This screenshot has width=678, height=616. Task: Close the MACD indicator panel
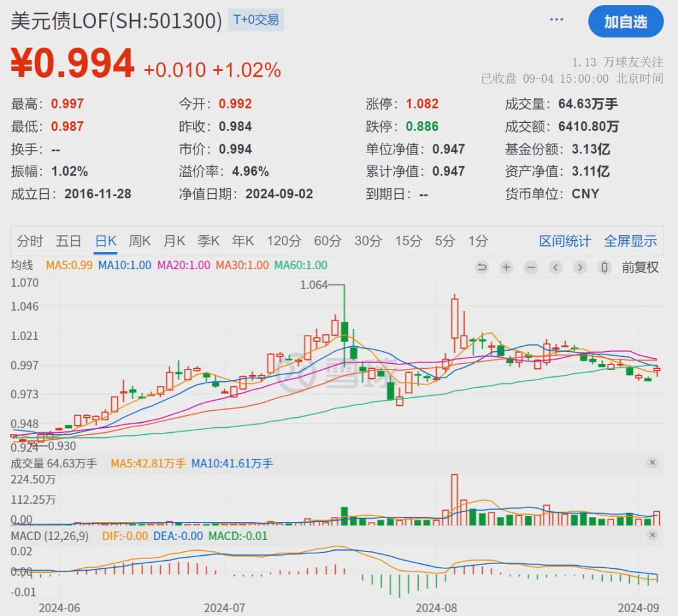click(x=652, y=535)
